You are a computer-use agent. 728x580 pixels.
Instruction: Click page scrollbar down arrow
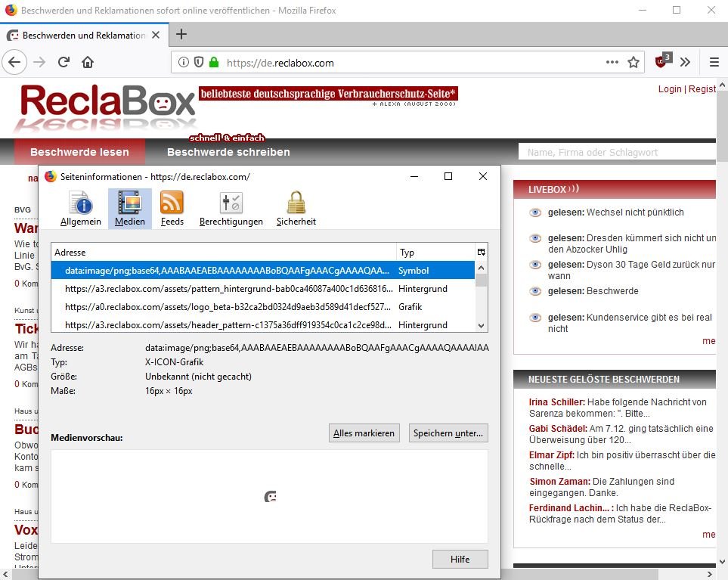[x=722, y=561]
